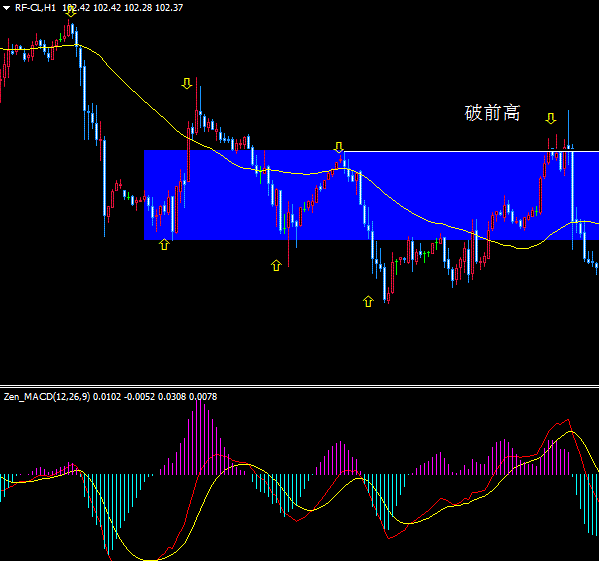Click the Zen_MACD(12,26,9) indicator label

tap(47, 397)
